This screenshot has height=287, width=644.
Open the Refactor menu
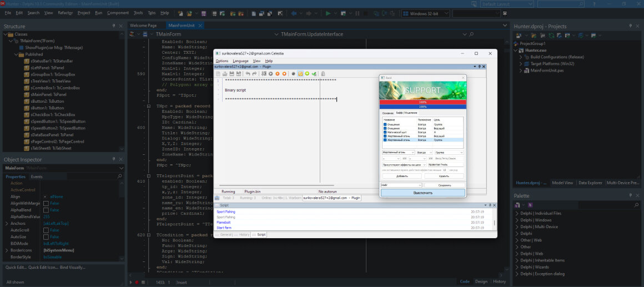pyautogui.click(x=65, y=13)
